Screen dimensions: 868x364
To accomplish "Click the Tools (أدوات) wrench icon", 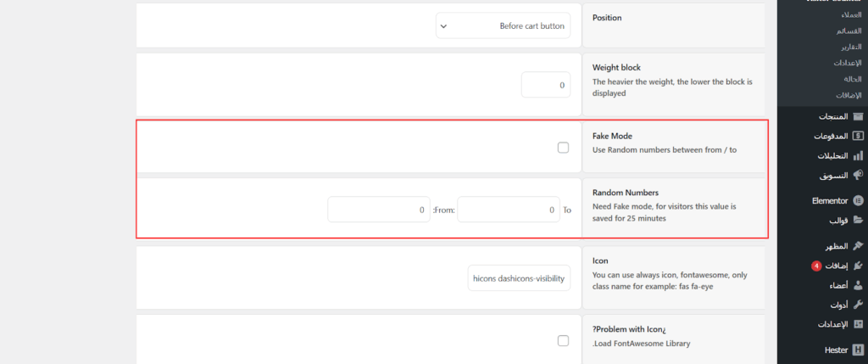I will tap(858, 305).
